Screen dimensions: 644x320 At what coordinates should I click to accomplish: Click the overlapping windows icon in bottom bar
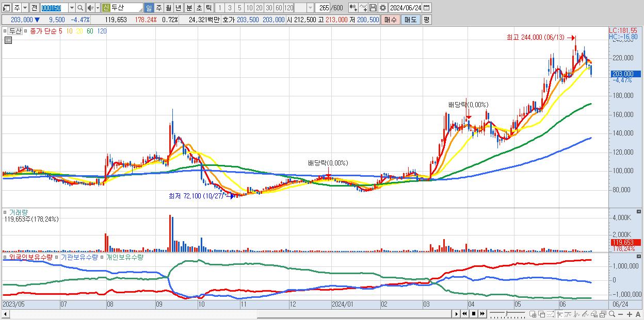pos(542,314)
